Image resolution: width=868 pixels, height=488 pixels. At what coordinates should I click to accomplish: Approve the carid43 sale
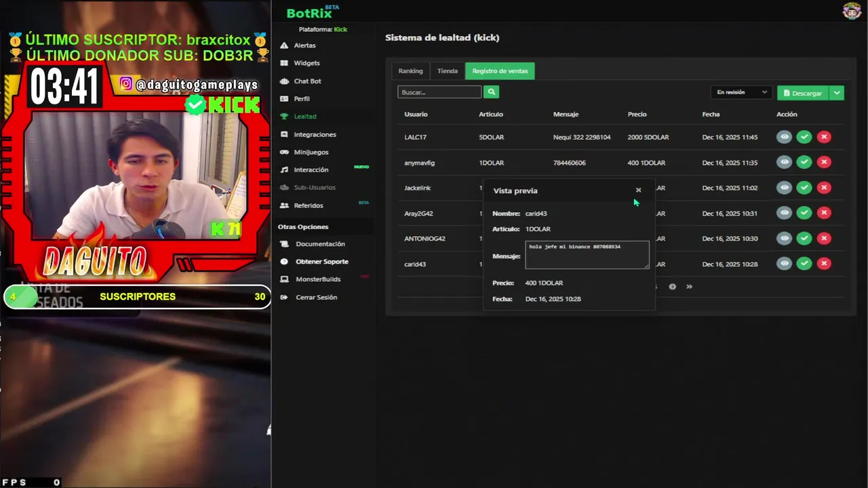tap(804, 264)
